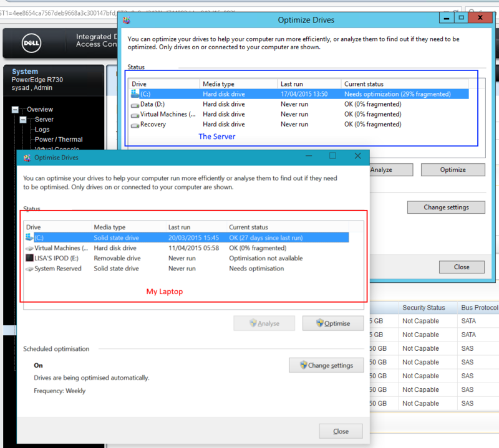
Task: Click the System Reserved solid state drive icon
Action: coord(30,268)
